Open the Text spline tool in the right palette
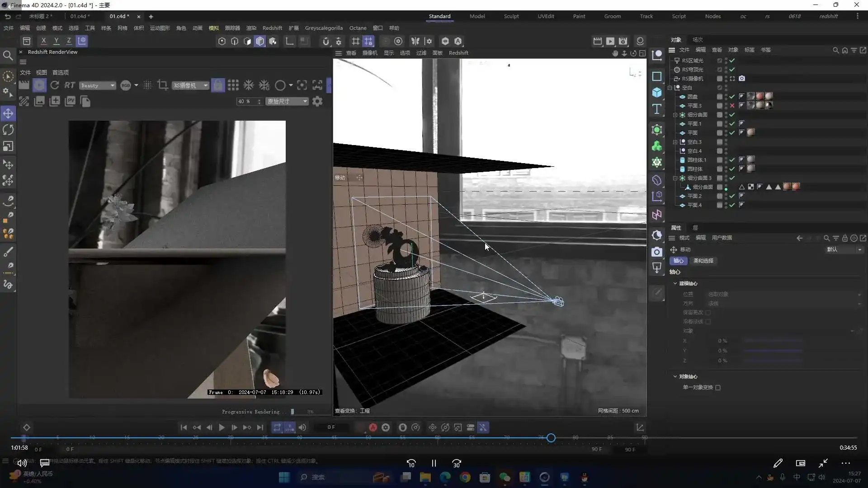The width and height of the screenshot is (868, 488). tap(657, 108)
